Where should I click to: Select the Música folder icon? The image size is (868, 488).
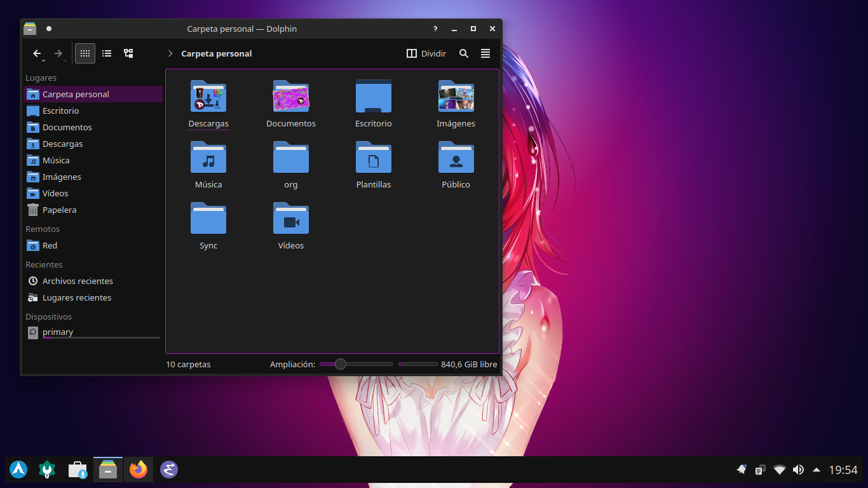point(208,158)
